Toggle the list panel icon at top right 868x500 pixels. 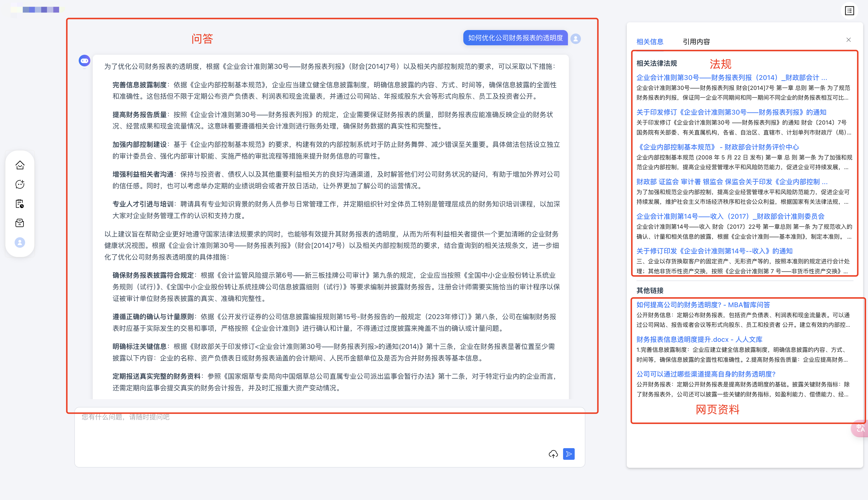point(849,11)
